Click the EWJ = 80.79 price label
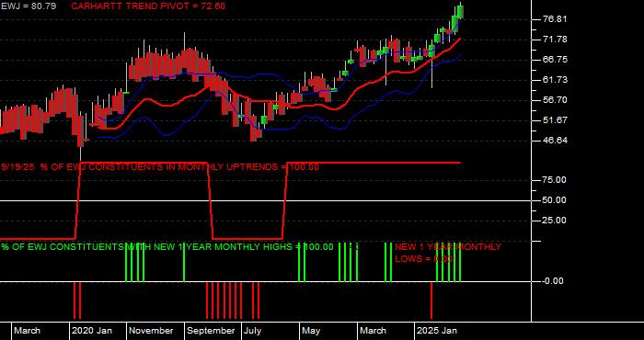Screen dimensions: 644x340 (x=29, y=6)
